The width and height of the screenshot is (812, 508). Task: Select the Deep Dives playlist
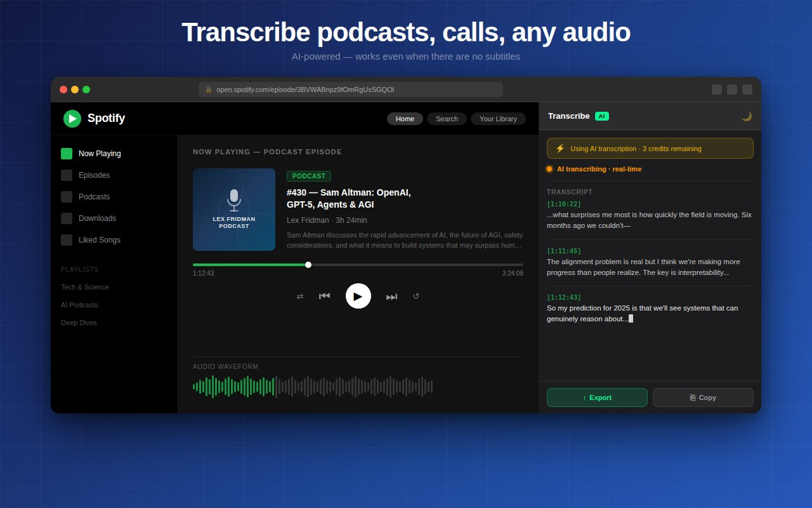(x=79, y=323)
